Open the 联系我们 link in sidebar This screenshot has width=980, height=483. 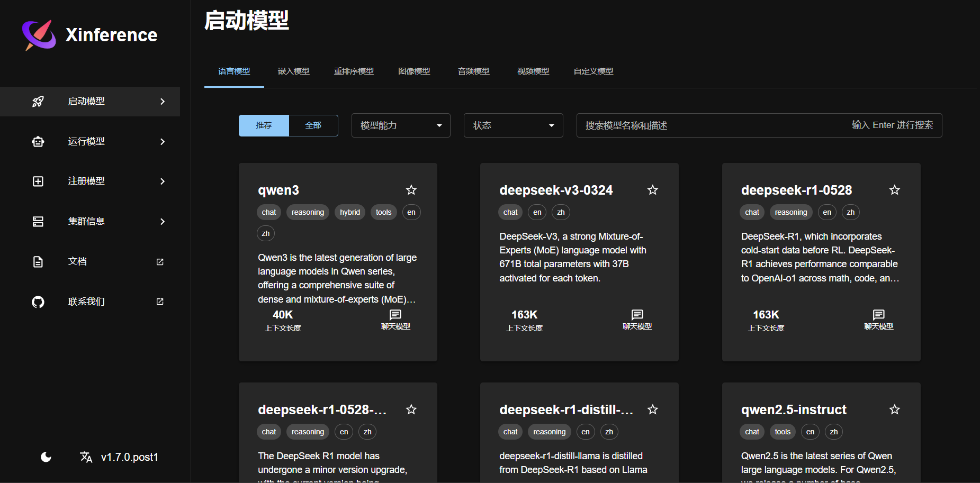pyautogui.click(x=90, y=302)
